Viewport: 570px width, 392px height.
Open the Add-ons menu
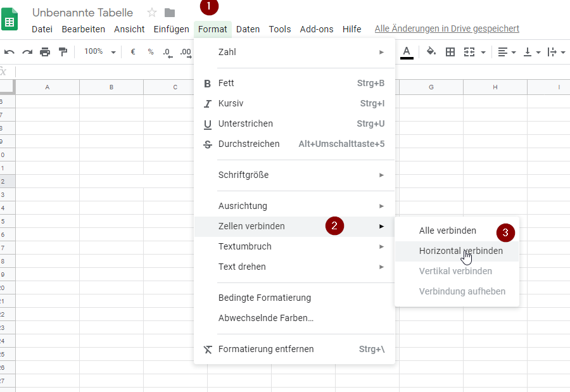tap(317, 29)
